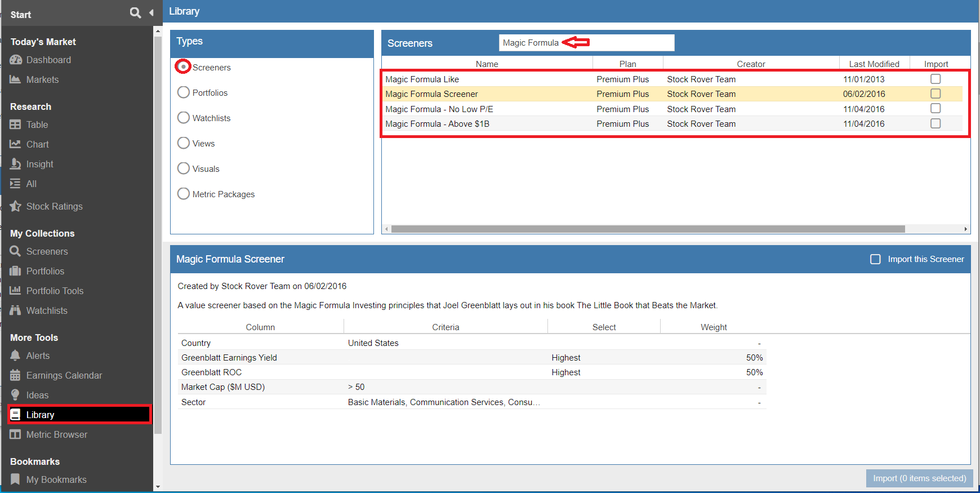980x493 pixels.
Task: Open Screeners via sidebar magnifier icon
Action: click(16, 251)
